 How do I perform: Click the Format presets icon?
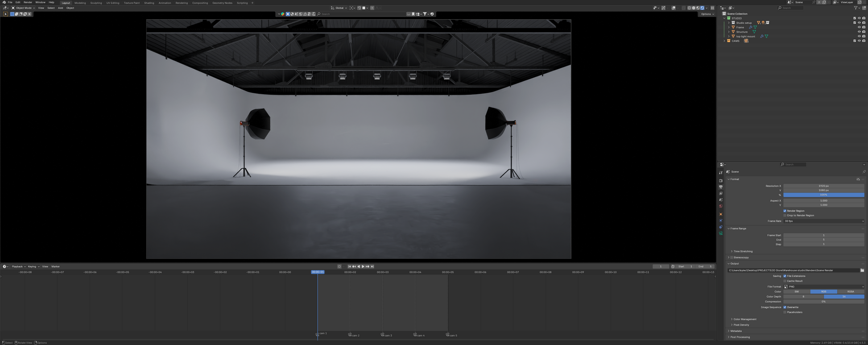point(858,179)
